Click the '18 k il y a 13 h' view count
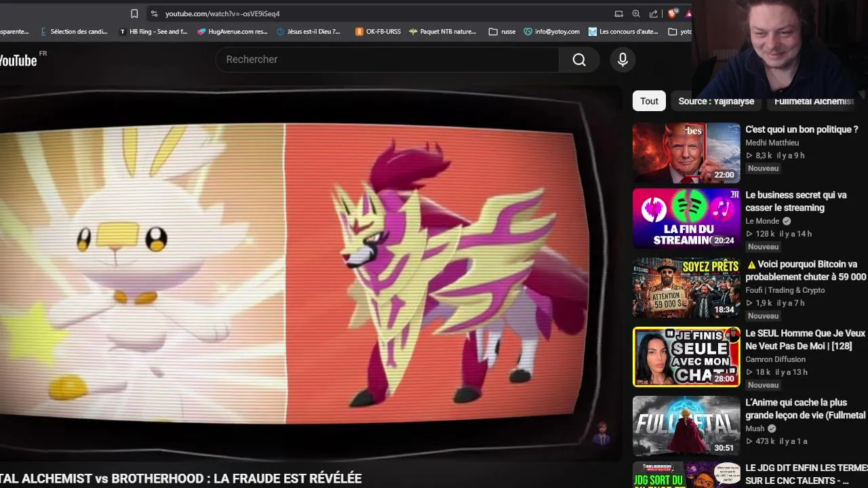This screenshot has width=868, height=488. pos(776,372)
